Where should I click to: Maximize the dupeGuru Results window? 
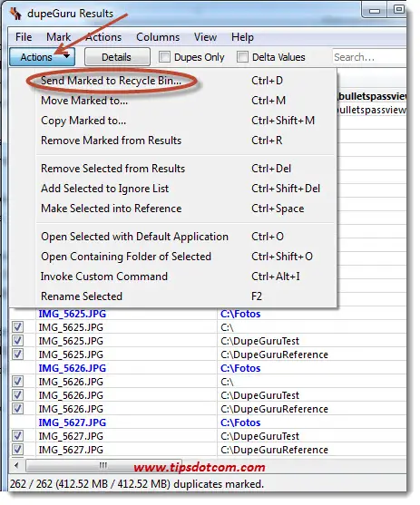tap(398, 10)
